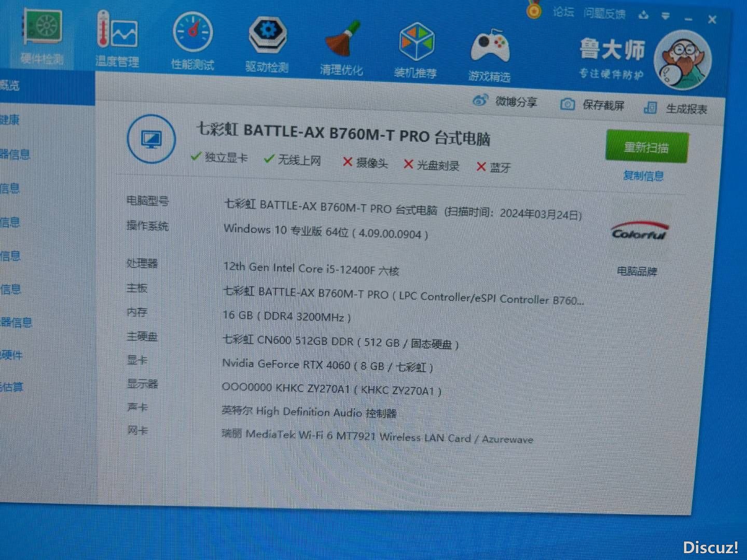The height and width of the screenshot is (560, 747).
Task: Click the 声卡 row label
Action: click(x=137, y=407)
